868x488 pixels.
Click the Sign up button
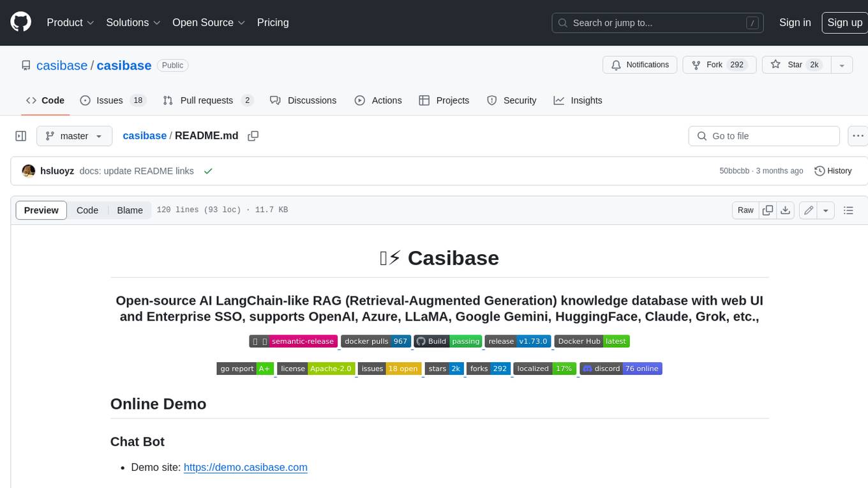point(844,22)
